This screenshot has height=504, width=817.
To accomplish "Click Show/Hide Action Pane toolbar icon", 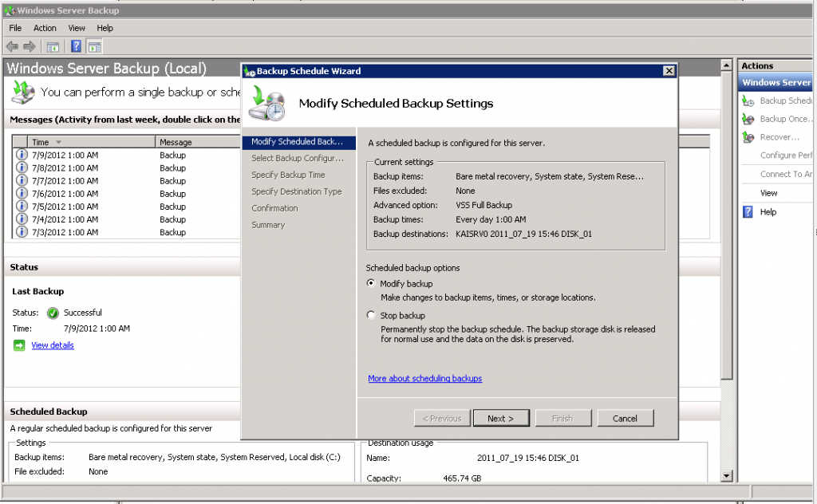I will (x=95, y=46).
